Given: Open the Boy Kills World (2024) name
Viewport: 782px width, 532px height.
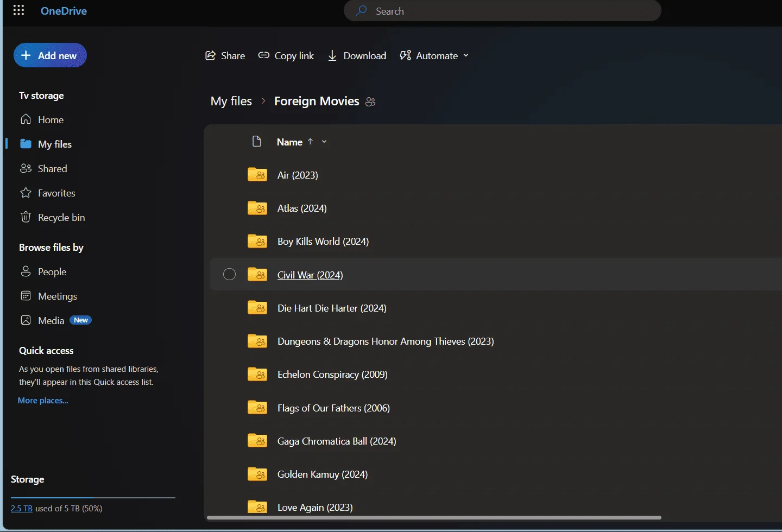Looking at the screenshot, I should pyautogui.click(x=323, y=242).
